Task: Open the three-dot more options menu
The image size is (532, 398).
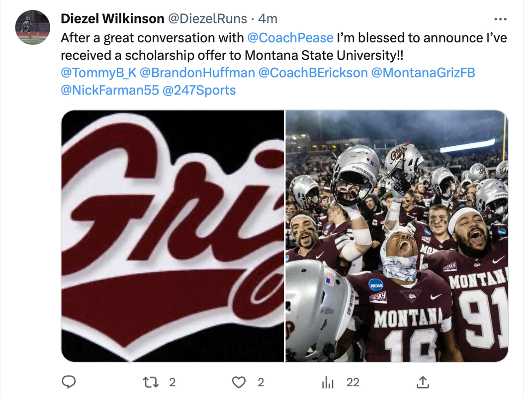Action: [500, 19]
